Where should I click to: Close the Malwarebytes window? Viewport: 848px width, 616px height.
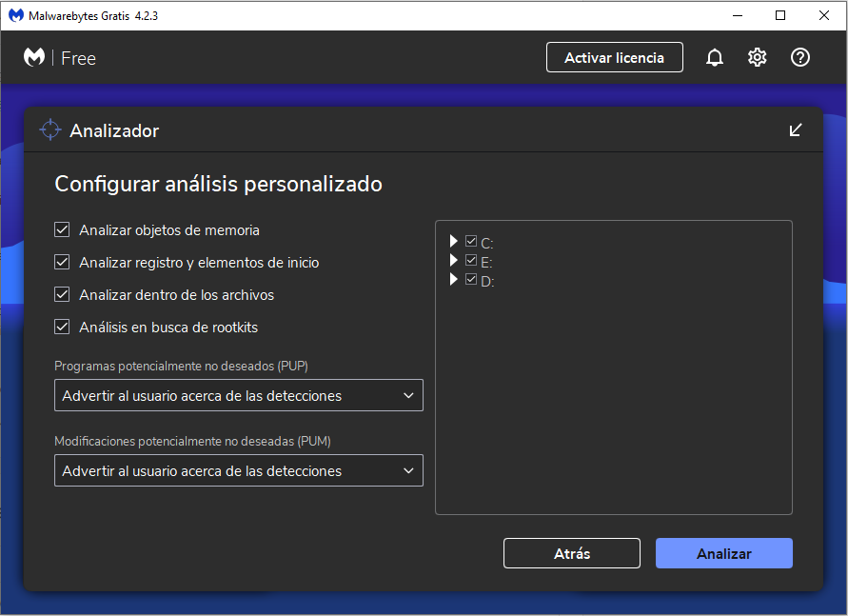pyautogui.click(x=823, y=15)
